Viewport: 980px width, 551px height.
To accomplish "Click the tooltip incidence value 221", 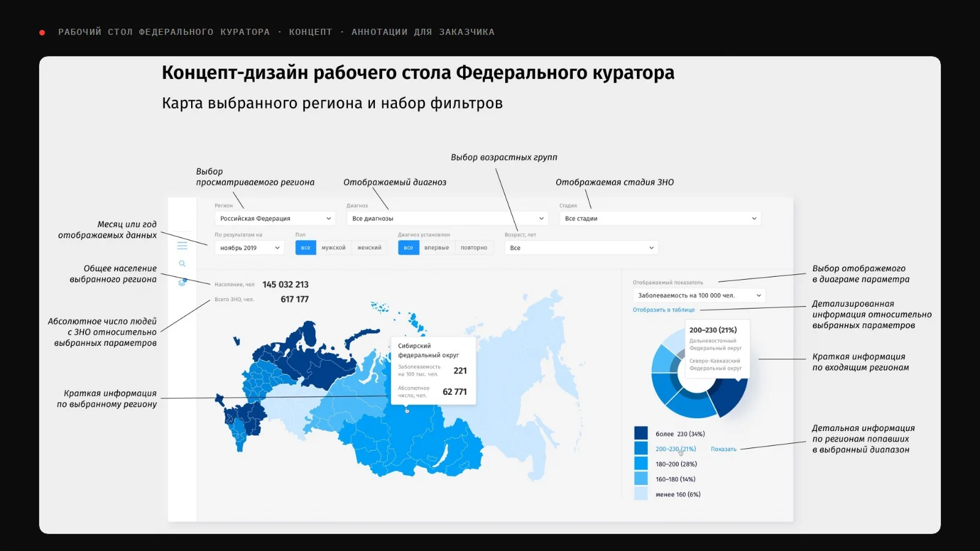I will coord(460,370).
